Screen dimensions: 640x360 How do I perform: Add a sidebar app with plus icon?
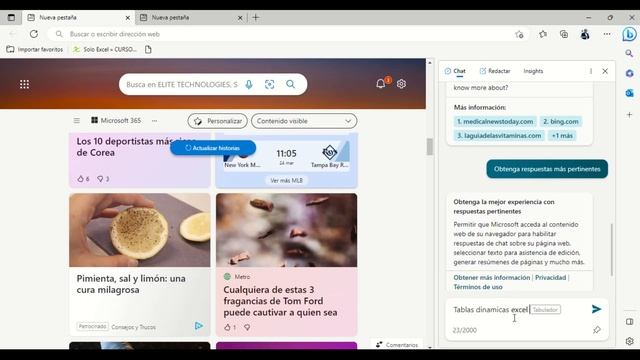pyautogui.click(x=629, y=115)
